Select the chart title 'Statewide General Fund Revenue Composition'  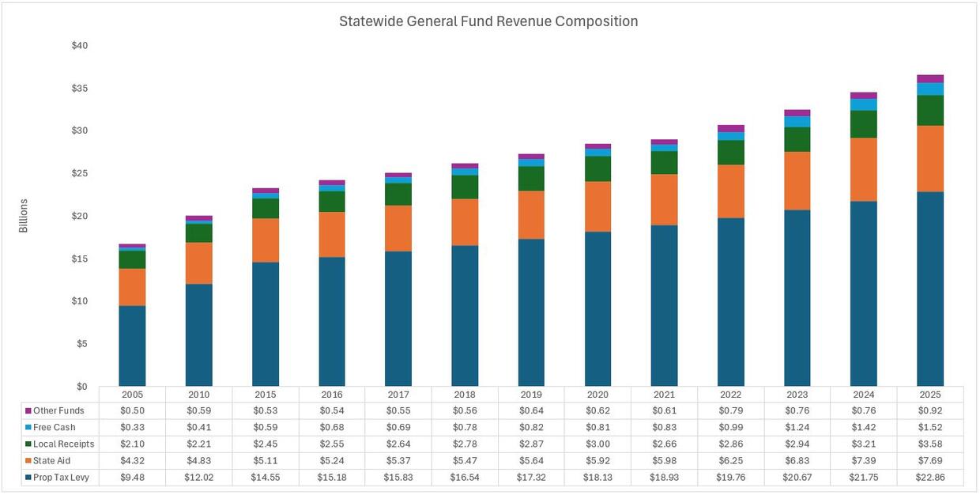[488, 21]
